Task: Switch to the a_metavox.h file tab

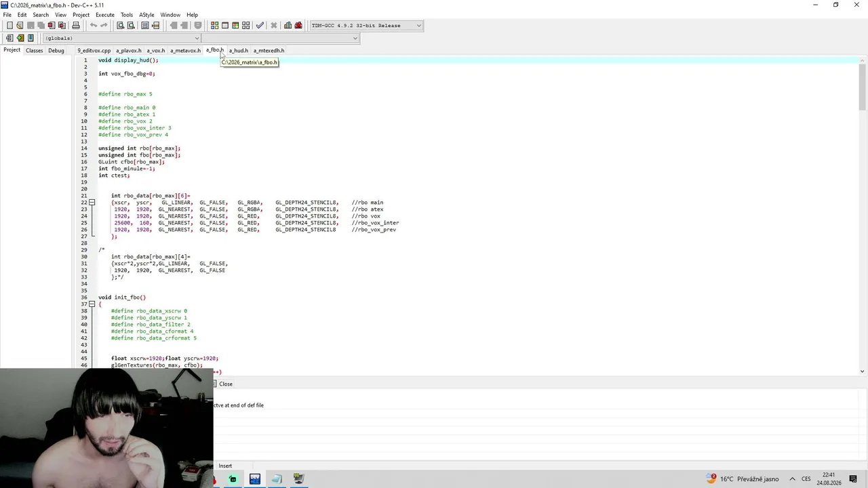Action: pyautogui.click(x=184, y=50)
